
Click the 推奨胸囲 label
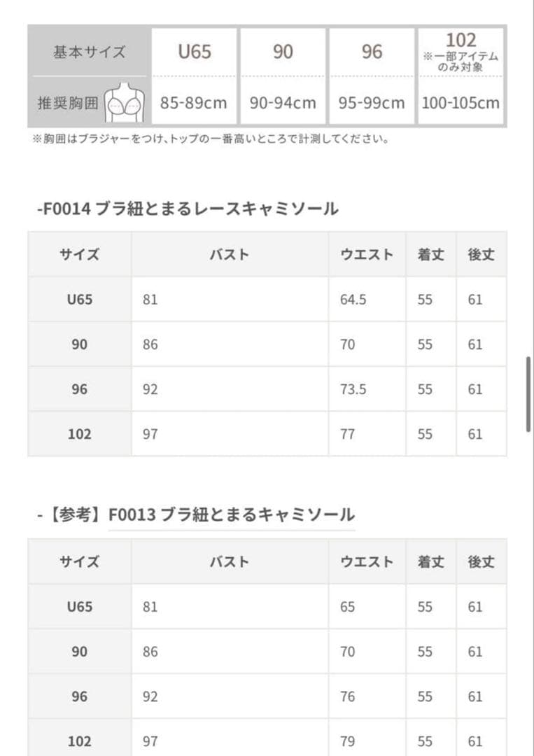[x=68, y=103]
